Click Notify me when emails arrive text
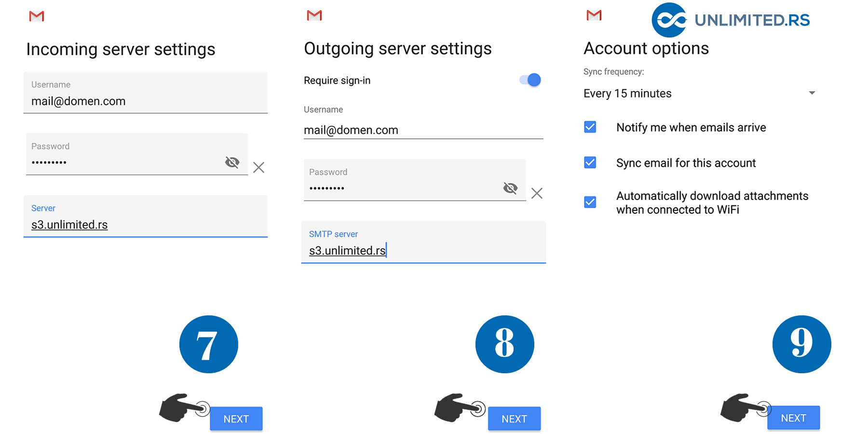 click(x=691, y=127)
